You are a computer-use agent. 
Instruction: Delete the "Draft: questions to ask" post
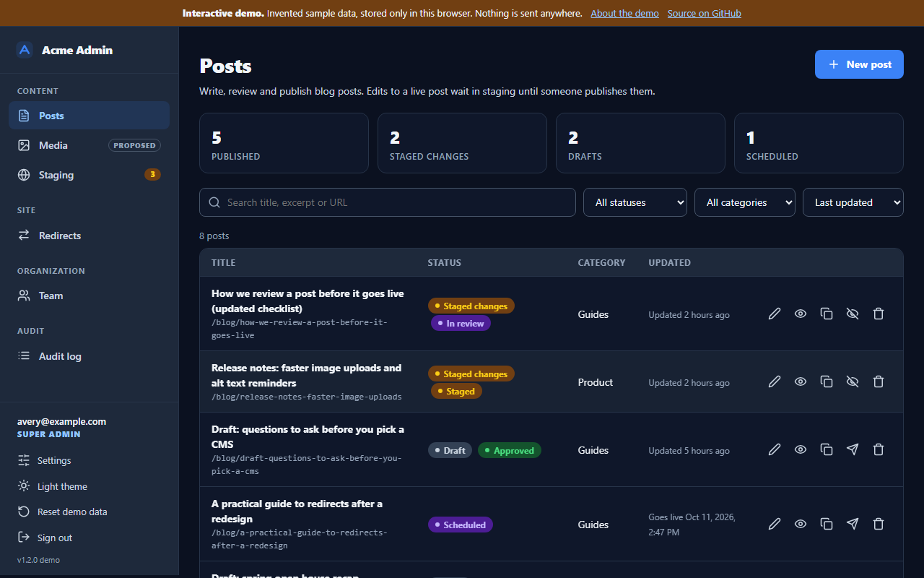pyautogui.click(x=879, y=449)
